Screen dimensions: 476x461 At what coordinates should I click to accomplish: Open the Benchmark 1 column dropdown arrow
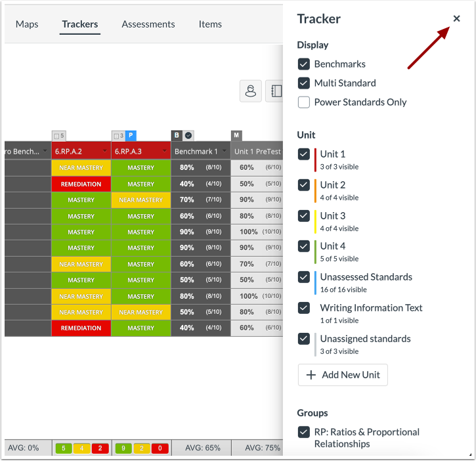[x=225, y=151]
